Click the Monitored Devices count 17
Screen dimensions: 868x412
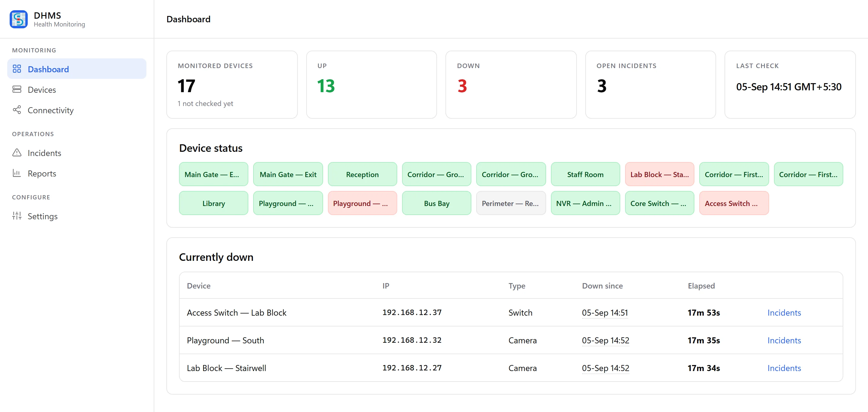click(x=186, y=86)
